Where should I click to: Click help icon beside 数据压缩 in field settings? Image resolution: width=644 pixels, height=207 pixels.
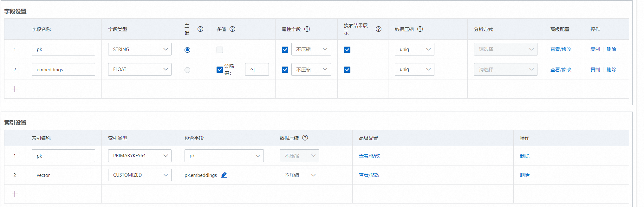point(420,29)
